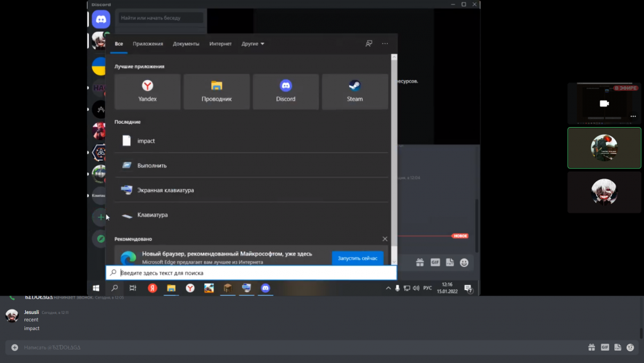Launch the Discord app tile
Screen dimensions: 644x363
pos(285,92)
